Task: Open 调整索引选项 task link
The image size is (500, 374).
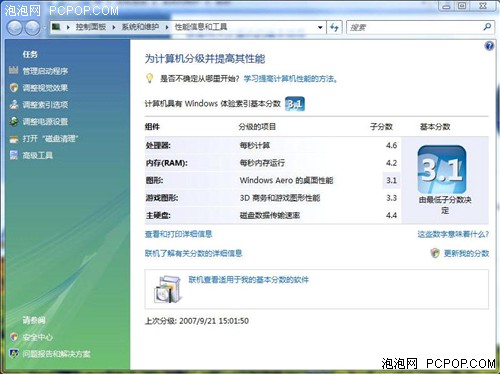Action: click(x=45, y=105)
